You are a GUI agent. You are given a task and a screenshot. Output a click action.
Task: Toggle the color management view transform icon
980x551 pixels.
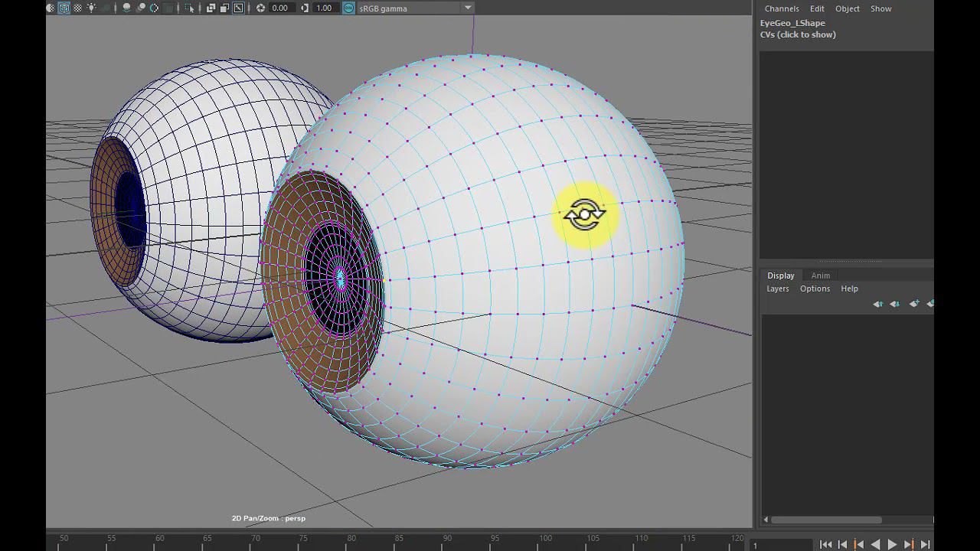click(x=348, y=8)
